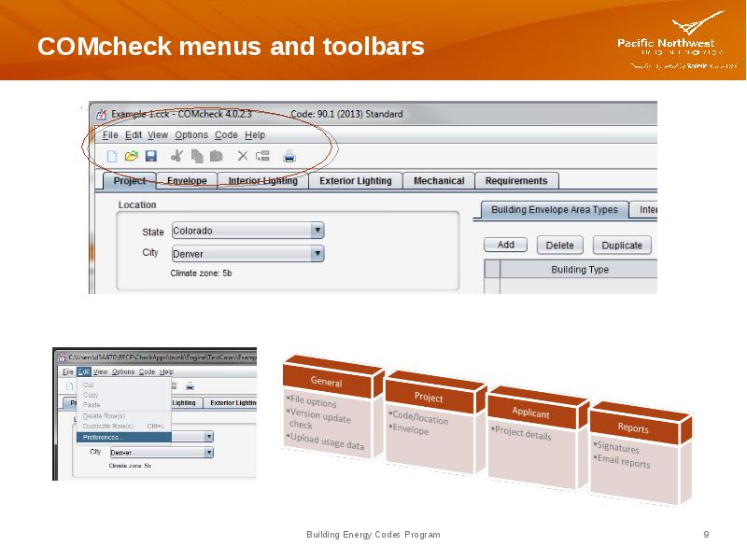Screen dimensions: 747x560
Task: Switch to the Mechanical tab
Action: [x=439, y=181]
